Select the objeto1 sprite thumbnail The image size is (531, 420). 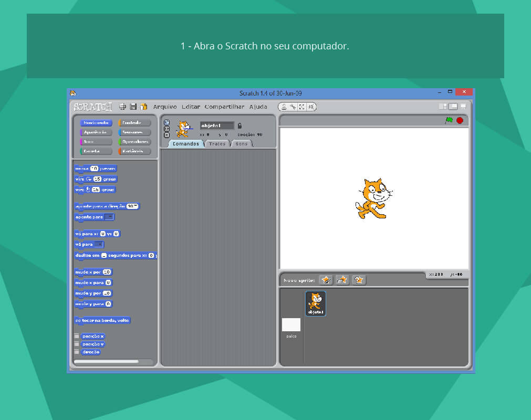coord(316,303)
